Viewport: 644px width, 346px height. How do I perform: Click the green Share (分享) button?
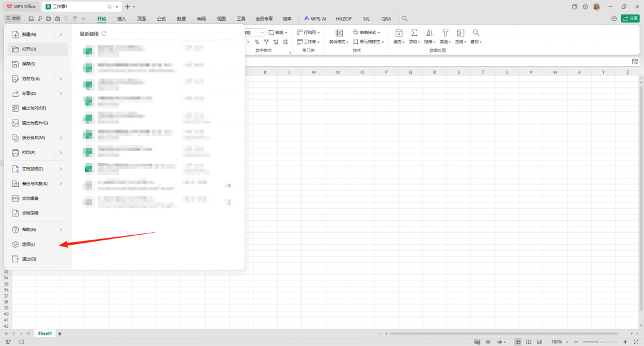(629, 19)
